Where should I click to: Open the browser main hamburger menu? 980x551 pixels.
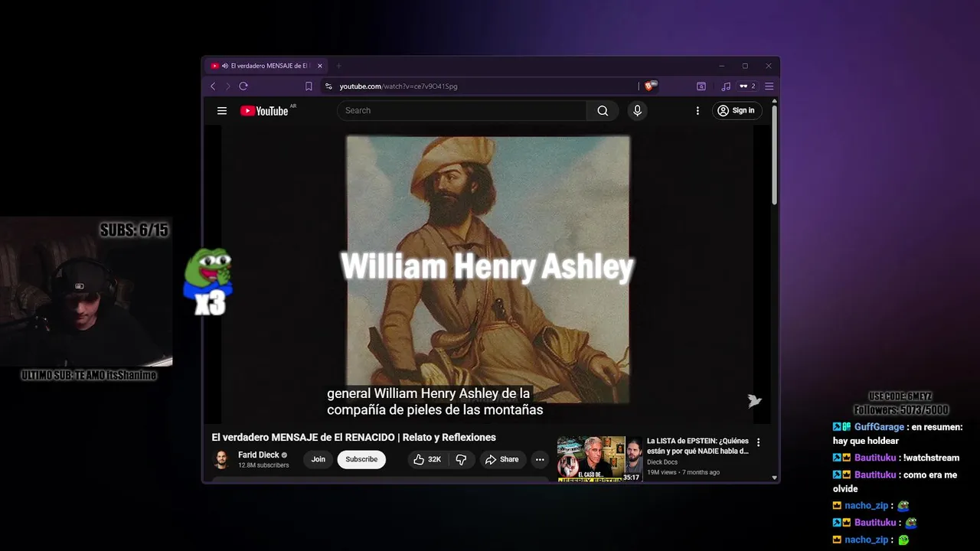[769, 86]
